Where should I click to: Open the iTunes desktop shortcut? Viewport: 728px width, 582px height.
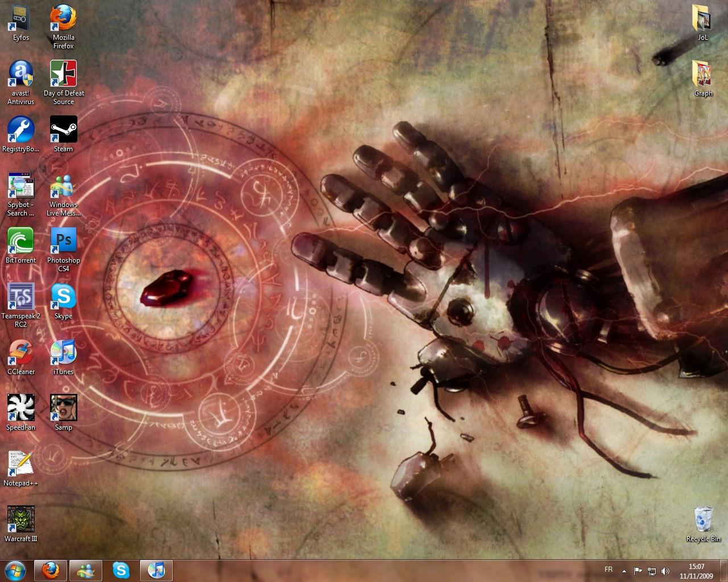pyautogui.click(x=63, y=357)
